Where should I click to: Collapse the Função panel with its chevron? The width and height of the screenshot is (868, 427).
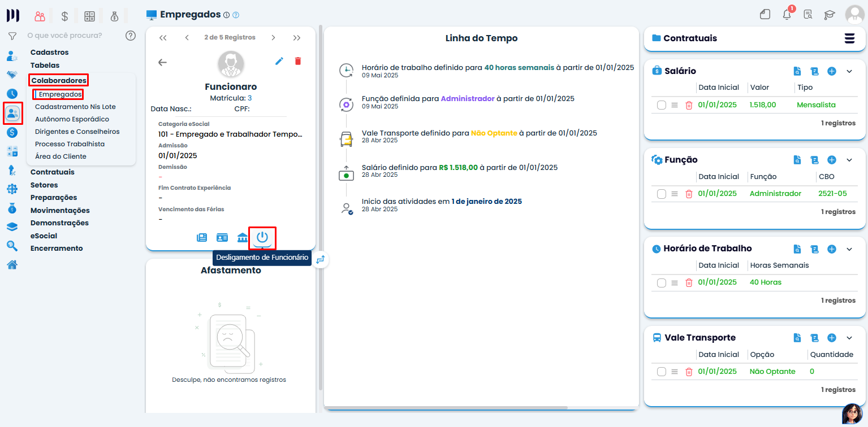point(849,160)
